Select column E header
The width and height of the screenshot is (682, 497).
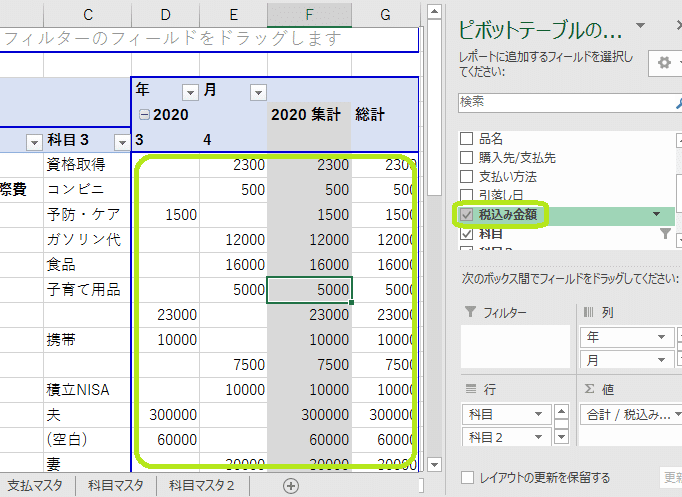pos(234,15)
